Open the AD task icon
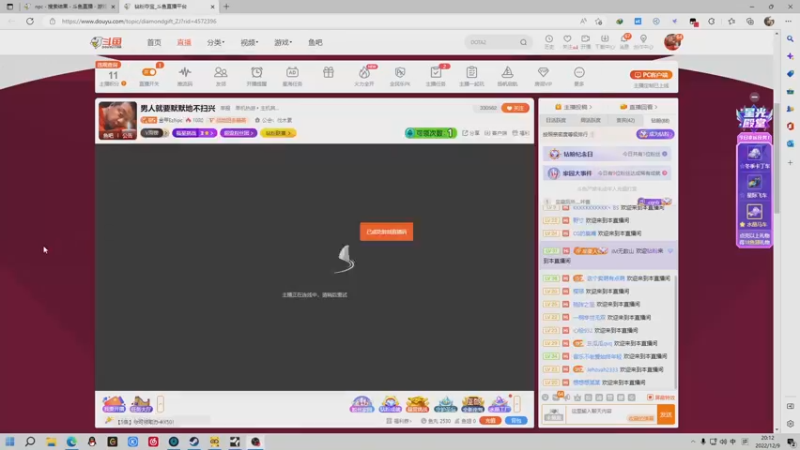800x450 pixels. pyautogui.click(x=292, y=72)
